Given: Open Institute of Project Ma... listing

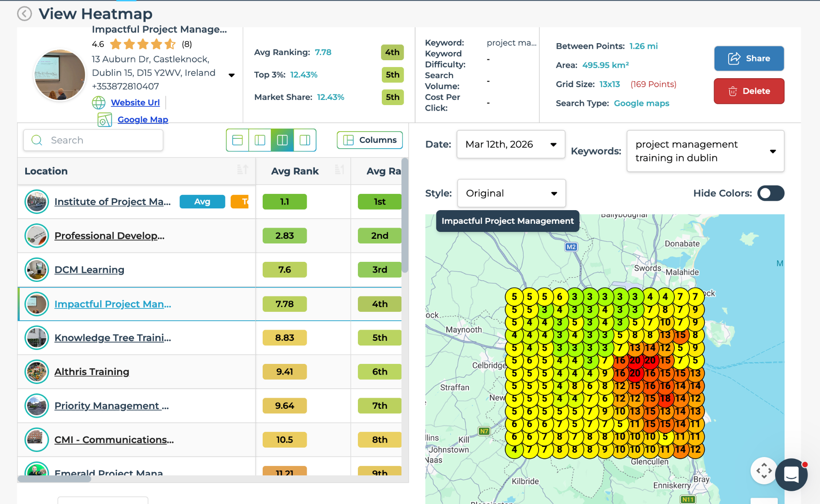Looking at the screenshot, I should pyautogui.click(x=112, y=202).
